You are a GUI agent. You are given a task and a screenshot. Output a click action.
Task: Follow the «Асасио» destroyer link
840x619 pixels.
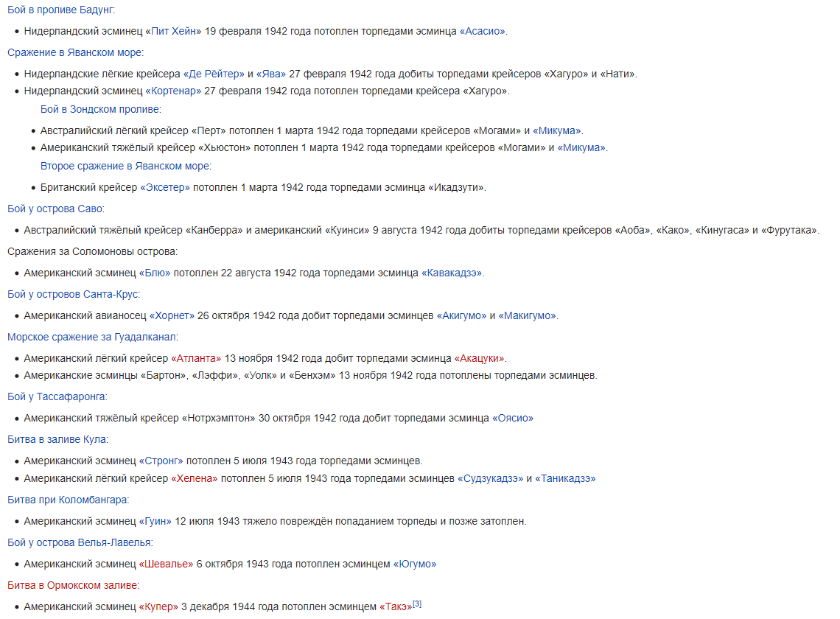point(482,31)
